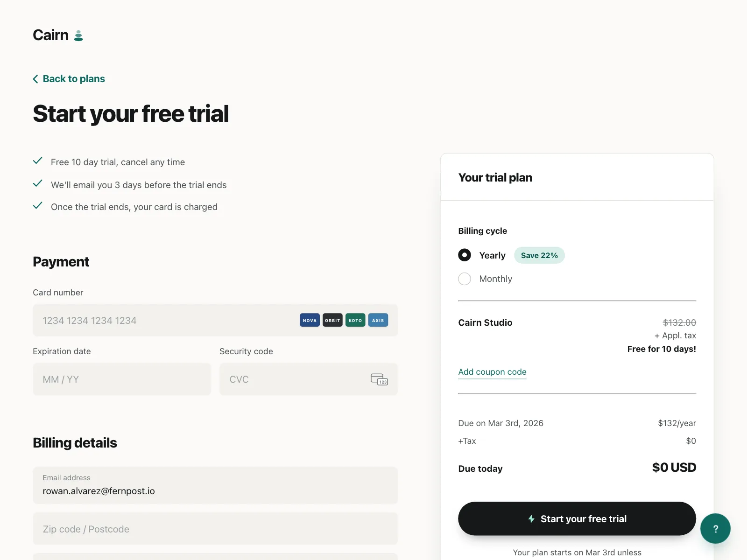
Task: Click the Cairn stacked stones logo icon
Action: coord(79,35)
